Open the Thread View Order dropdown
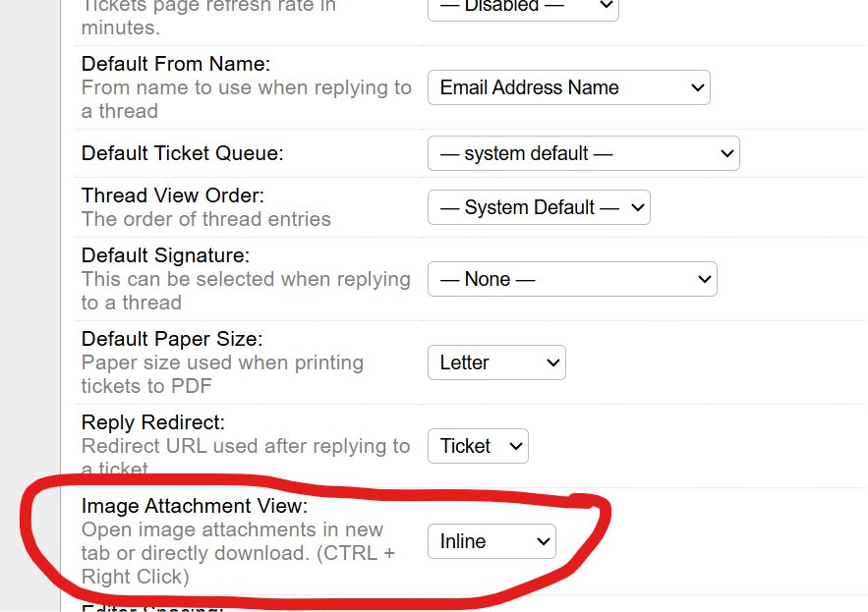 tap(539, 207)
